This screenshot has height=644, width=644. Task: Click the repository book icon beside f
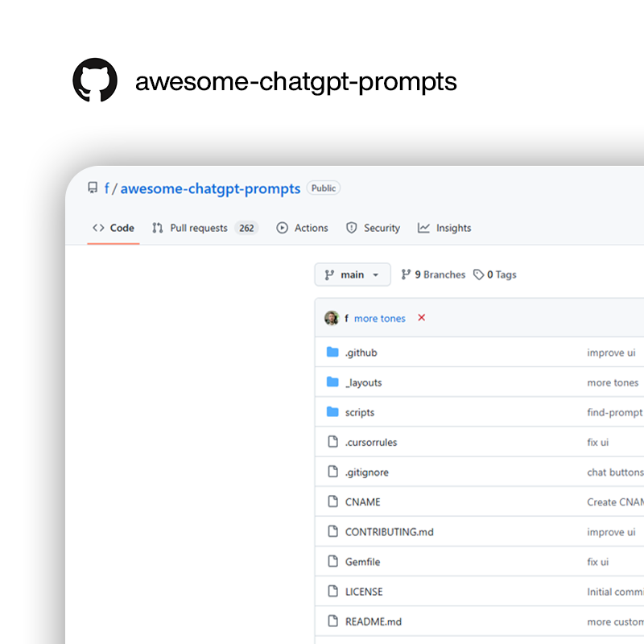tap(93, 188)
